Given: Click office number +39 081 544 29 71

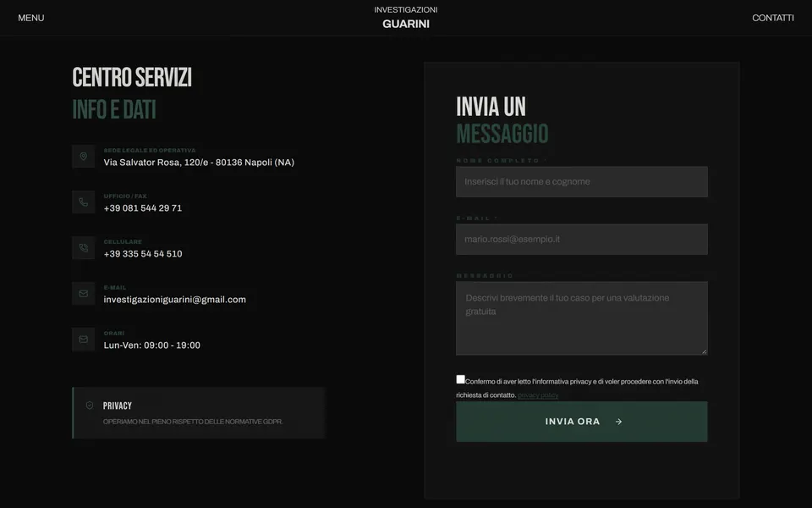Looking at the screenshot, I should point(143,208).
